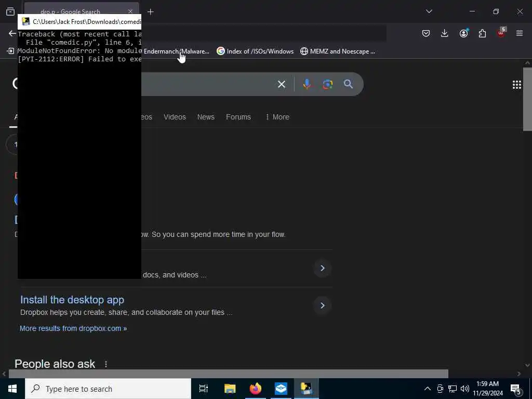Open the Firefox downloads panel
Viewport: 532px width, 399px height.
(445, 33)
